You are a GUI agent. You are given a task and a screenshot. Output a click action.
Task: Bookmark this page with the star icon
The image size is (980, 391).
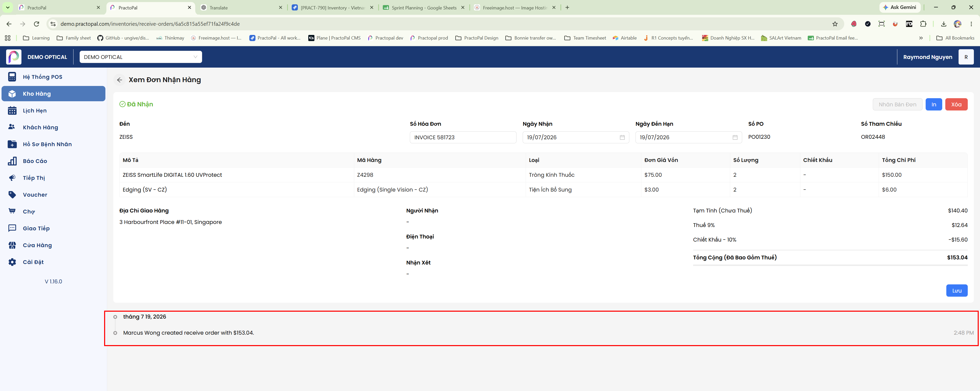point(835,24)
